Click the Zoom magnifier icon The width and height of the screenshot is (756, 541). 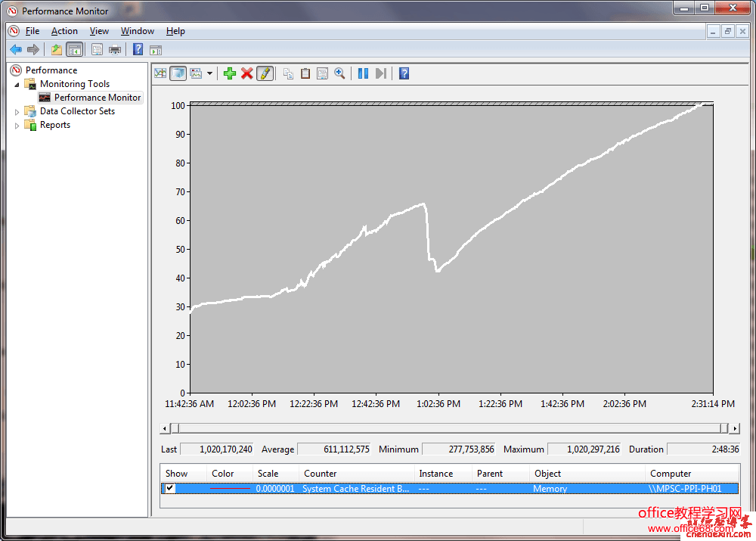[x=340, y=73]
